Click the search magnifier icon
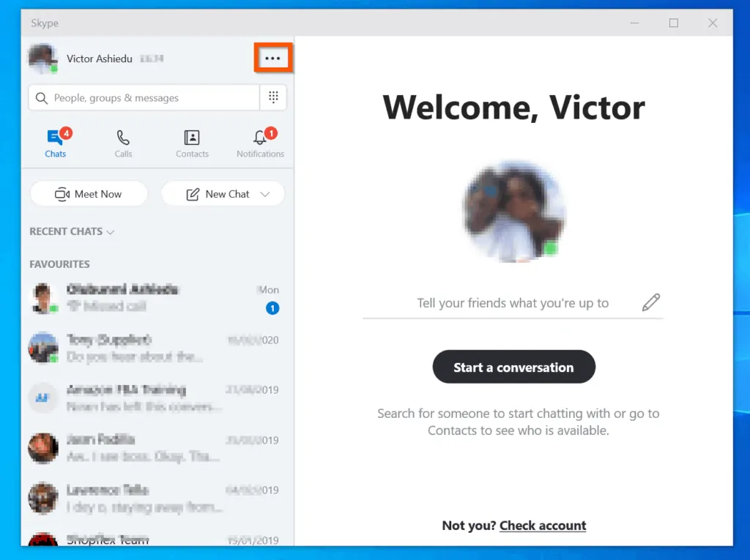This screenshot has width=750, height=560. tap(42, 98)
